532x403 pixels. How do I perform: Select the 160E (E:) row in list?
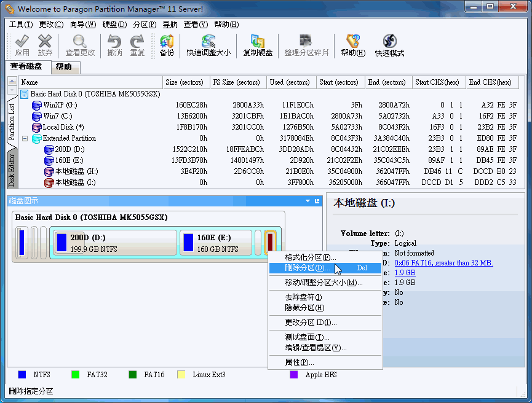point(268,160)
